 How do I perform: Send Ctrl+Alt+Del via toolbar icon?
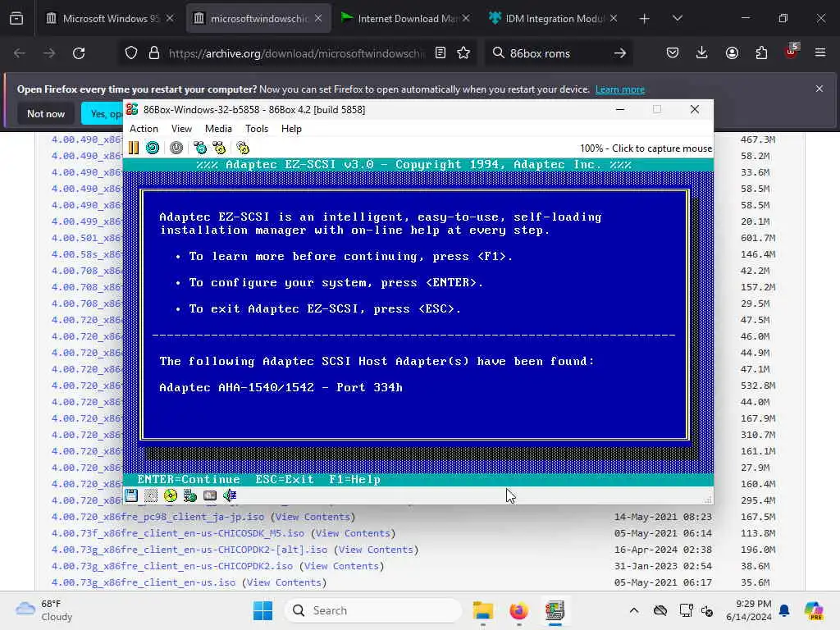point(200,148)
